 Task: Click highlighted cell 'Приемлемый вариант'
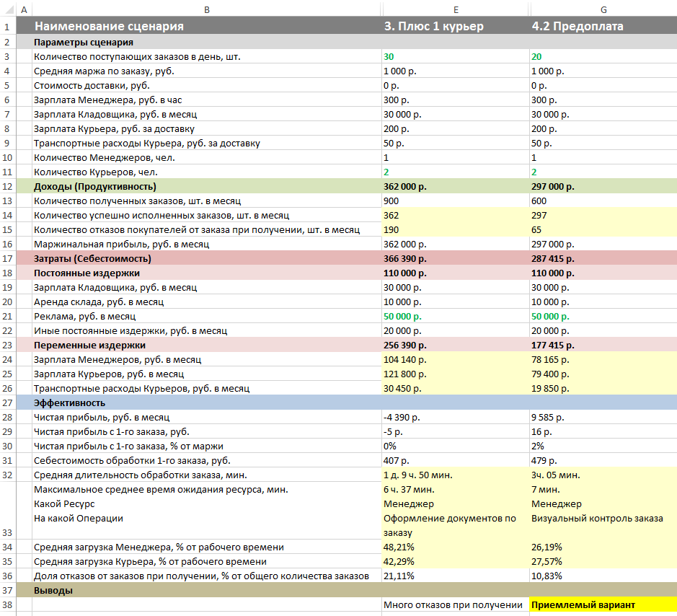[603, 604]
